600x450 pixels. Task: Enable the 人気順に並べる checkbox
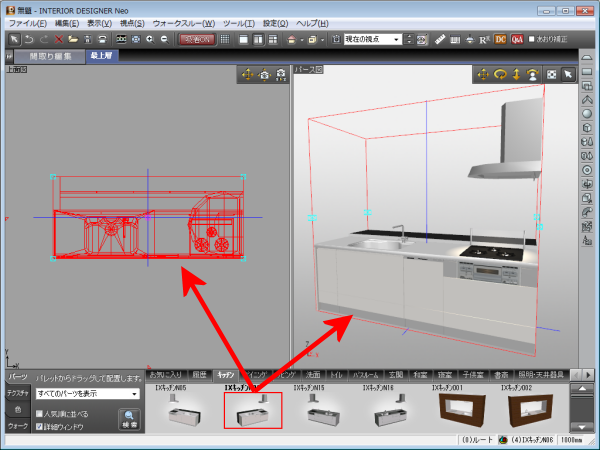[x=39, y=412]
